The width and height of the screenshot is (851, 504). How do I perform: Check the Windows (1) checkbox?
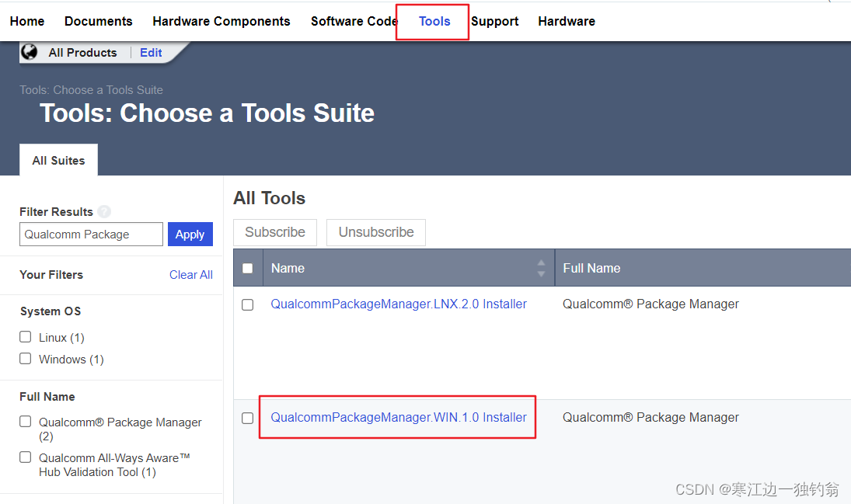(x=26, y=359)
